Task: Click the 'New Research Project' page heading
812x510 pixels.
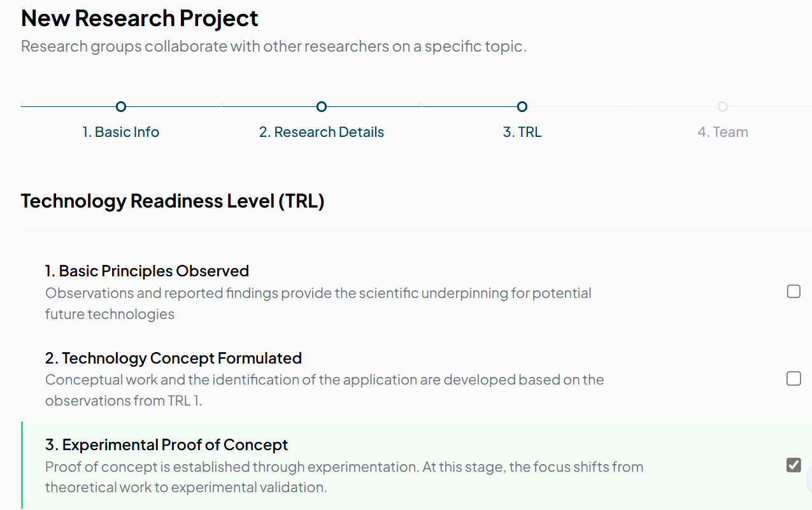Action: (139, 18)
